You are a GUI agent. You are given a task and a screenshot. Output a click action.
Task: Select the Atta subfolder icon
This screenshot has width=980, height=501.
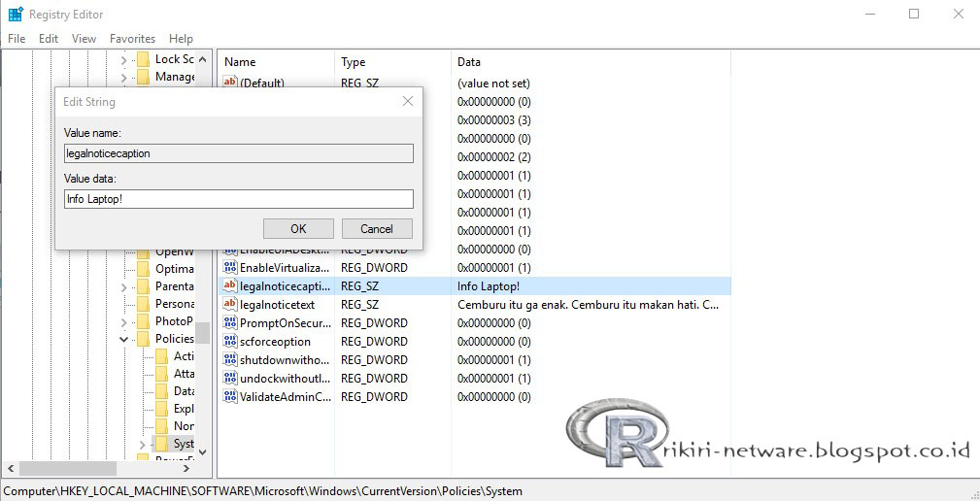[x=162, y=374]
